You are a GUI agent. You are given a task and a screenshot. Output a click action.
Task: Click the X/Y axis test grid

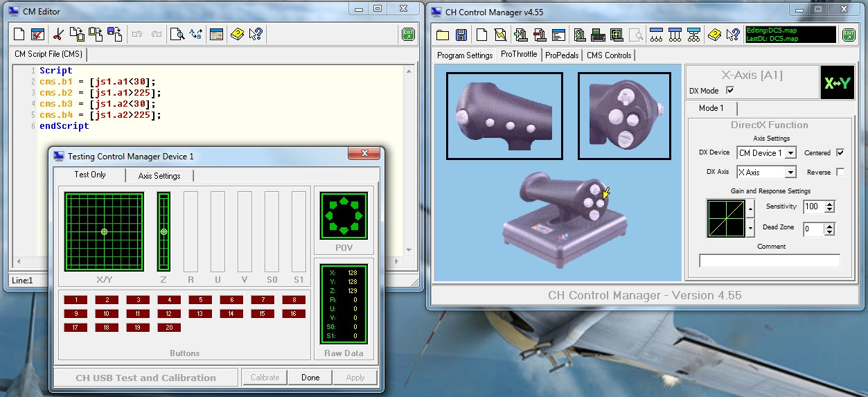(104, 231)
